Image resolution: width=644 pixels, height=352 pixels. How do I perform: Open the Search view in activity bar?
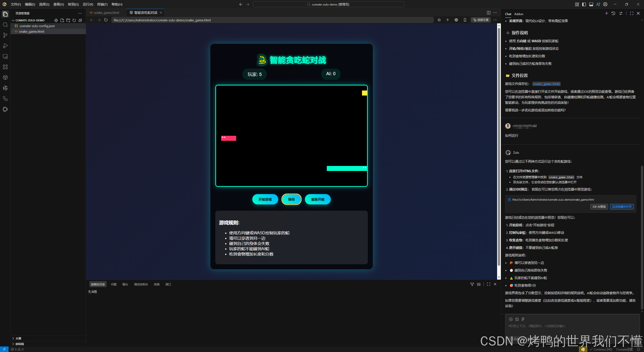coord(5,25)
